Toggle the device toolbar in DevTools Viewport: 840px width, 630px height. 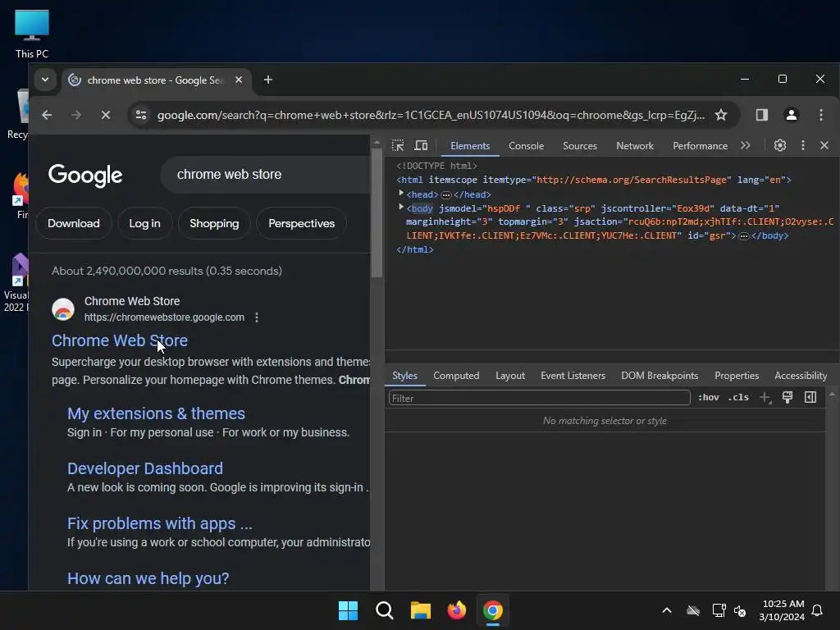[x=421, y=145]
